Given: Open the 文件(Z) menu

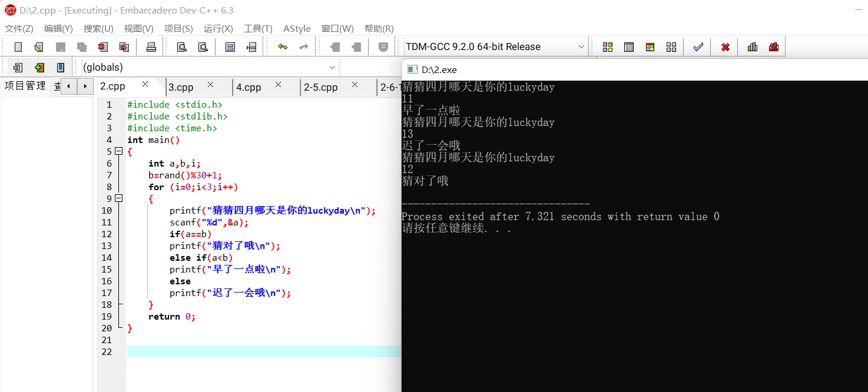Looking at the screenshot, I should (x=19, y=28).
